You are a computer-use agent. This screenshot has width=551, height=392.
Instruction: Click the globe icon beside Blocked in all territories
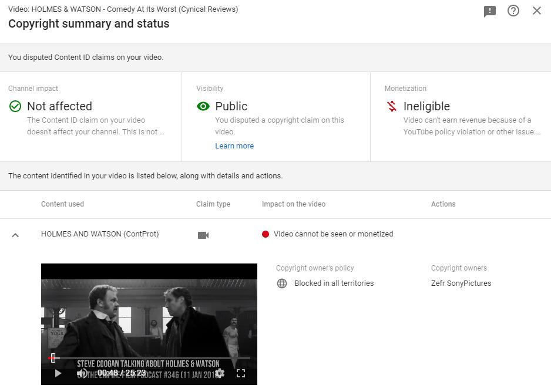[x=282, y=283]
